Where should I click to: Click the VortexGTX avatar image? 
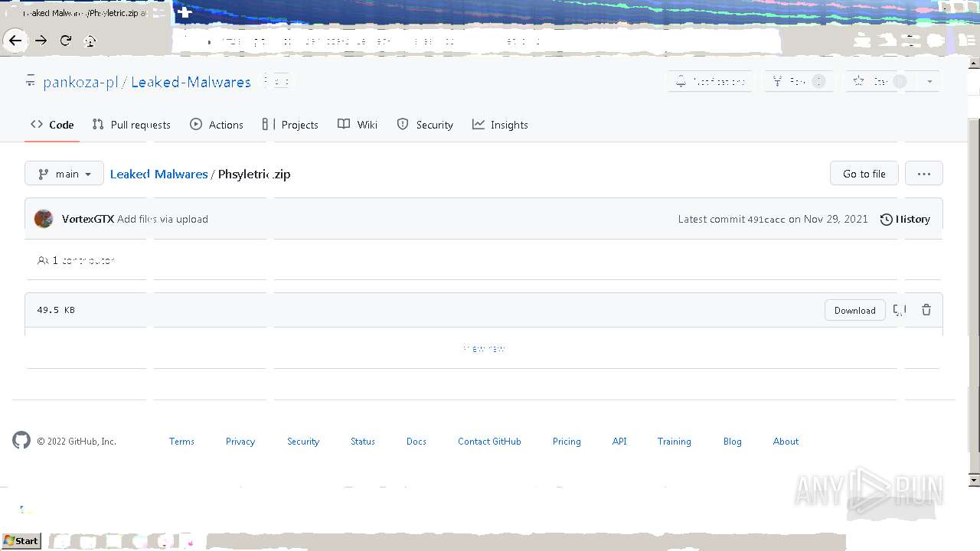click(44, 219)
